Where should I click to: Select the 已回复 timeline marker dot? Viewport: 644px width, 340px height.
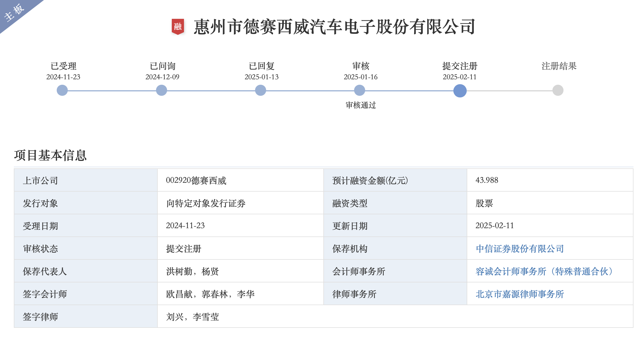pyautogui.click(x=261, y=90)
